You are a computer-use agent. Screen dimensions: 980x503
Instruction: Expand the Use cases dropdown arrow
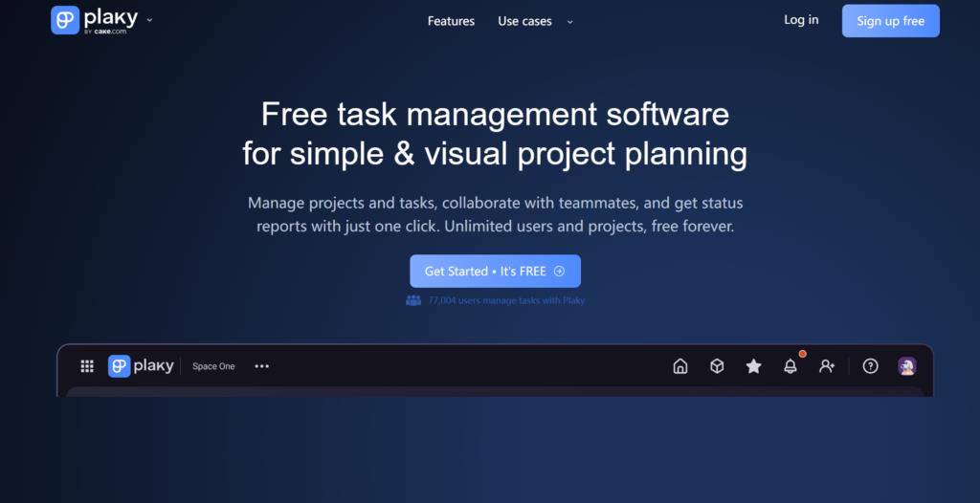(x=569, y=22)
